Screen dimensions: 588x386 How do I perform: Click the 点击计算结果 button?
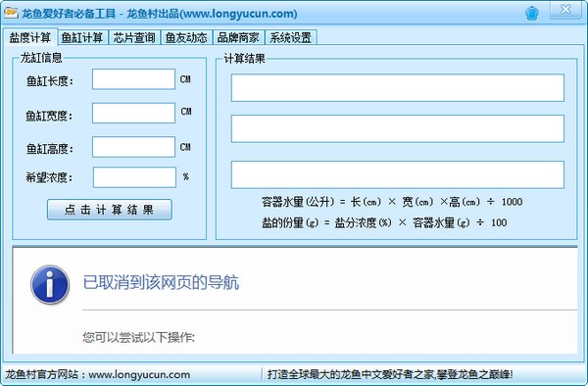click(110, 210)
